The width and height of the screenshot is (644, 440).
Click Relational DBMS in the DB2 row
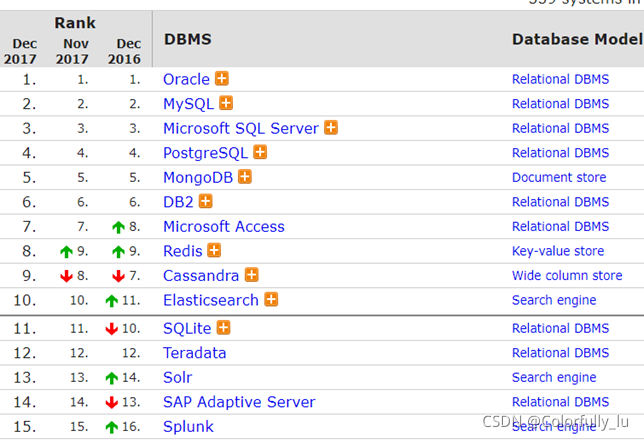coord(560,202)
